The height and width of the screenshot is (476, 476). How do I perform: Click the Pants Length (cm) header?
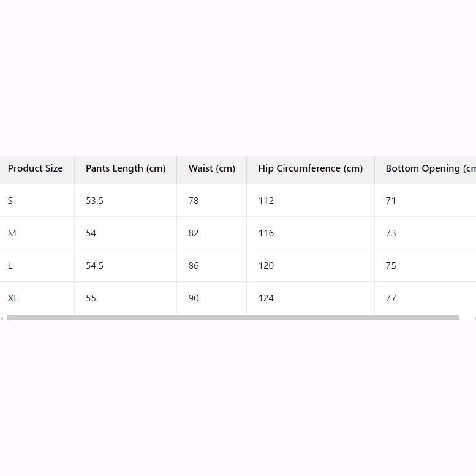126,168
